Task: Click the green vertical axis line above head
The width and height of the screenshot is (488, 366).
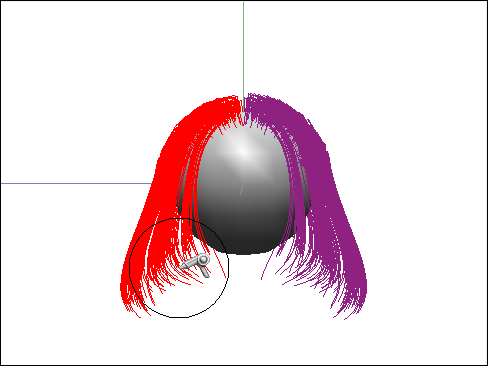Action: click(243, 50)
